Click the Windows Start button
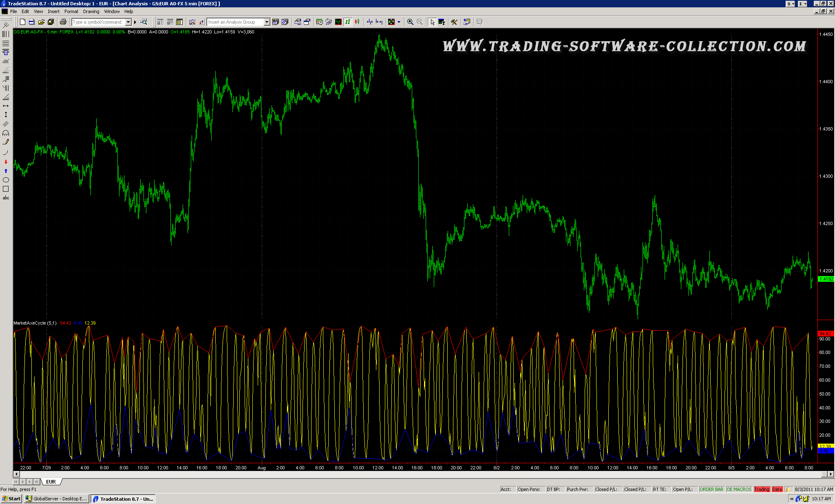Image resolution: width=835 pixels, height=504 pixels. 11,499
